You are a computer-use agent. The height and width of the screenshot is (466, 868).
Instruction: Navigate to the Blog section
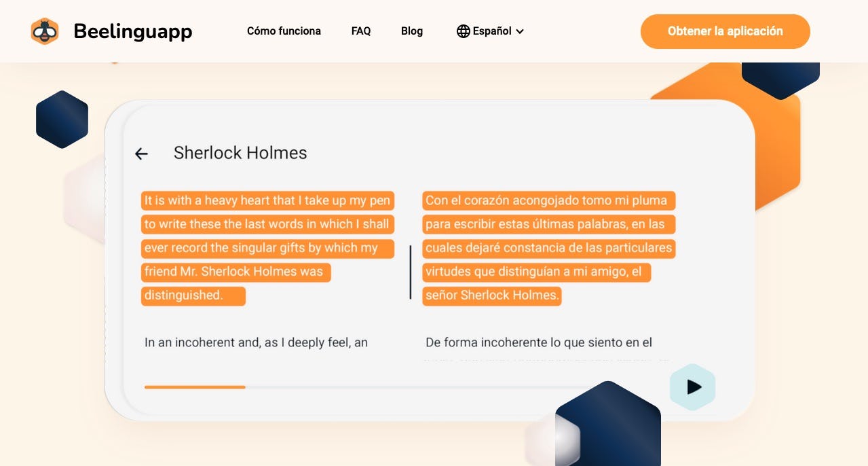click(x=411, y=31)
